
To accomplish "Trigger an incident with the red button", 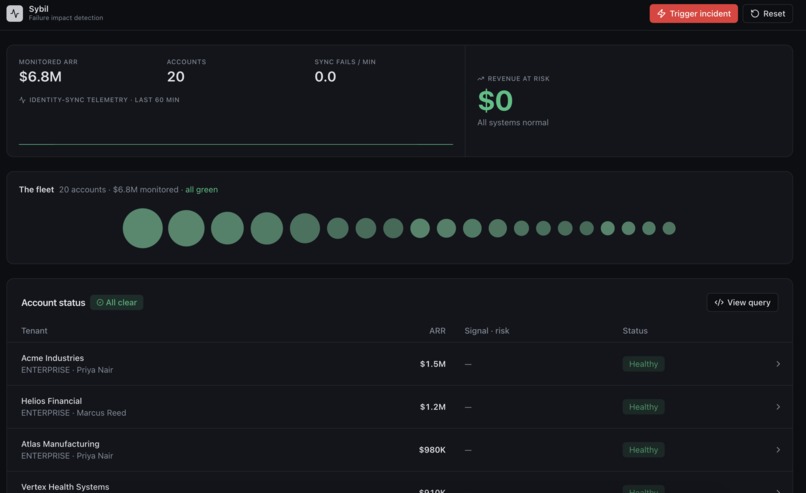I will tap(693, 13).
